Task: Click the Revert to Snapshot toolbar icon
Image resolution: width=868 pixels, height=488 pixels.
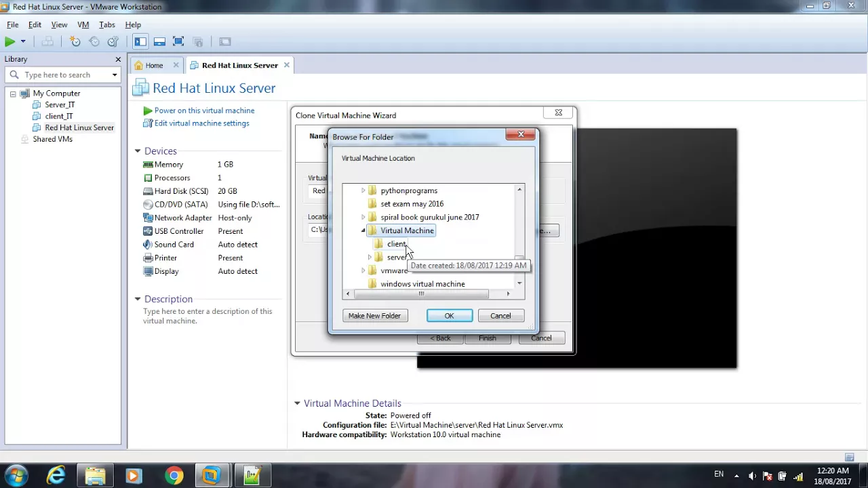Action: (x=94, y=42)
